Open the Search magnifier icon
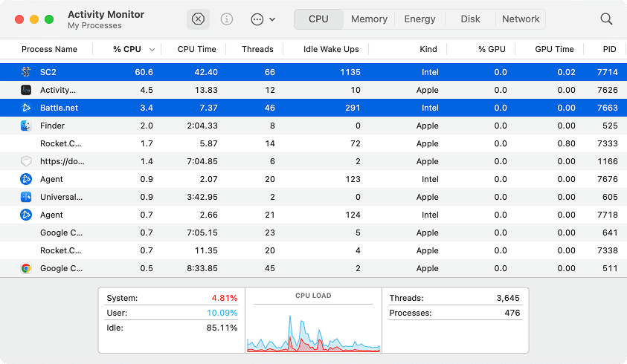This screenshot has width=627, height=364. (606, 19)
